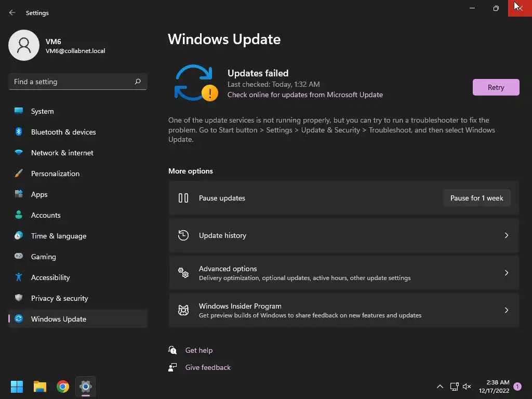Click the Time & language clock icon
The image size is (532, 399).
tap(19, 235)
